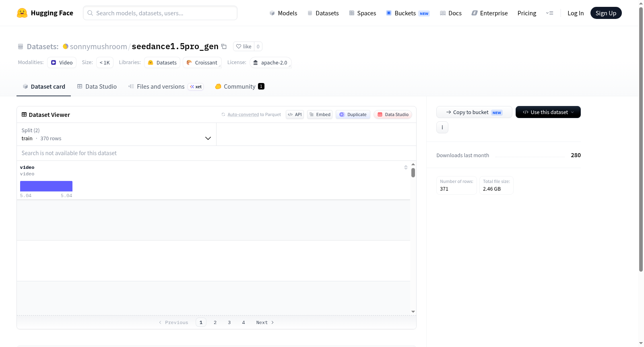Click the Embed button
The width and height of the screenshot is (644, 347).
click(x=320, y=114)
